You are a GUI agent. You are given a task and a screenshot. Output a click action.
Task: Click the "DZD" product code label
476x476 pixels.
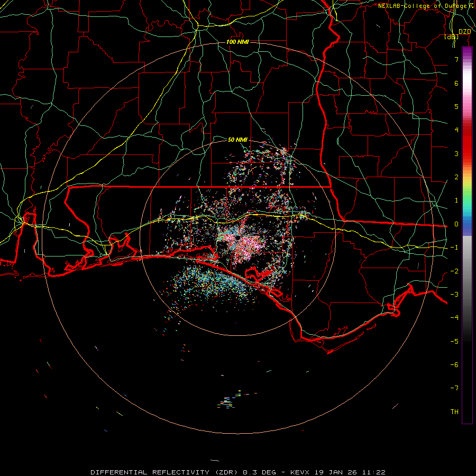(x=464, y=32)
